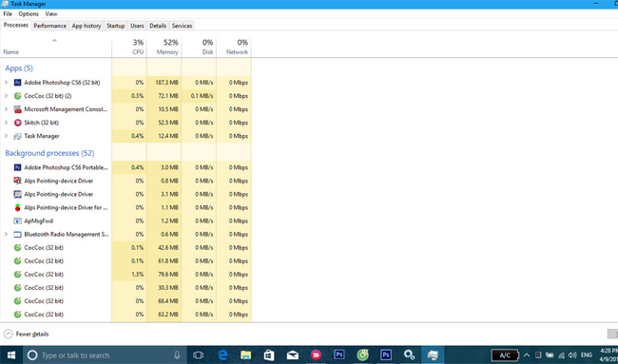The image size is (618, 364).
Task: Open File Explorer from the taskbar
Action: click(246, 355)
